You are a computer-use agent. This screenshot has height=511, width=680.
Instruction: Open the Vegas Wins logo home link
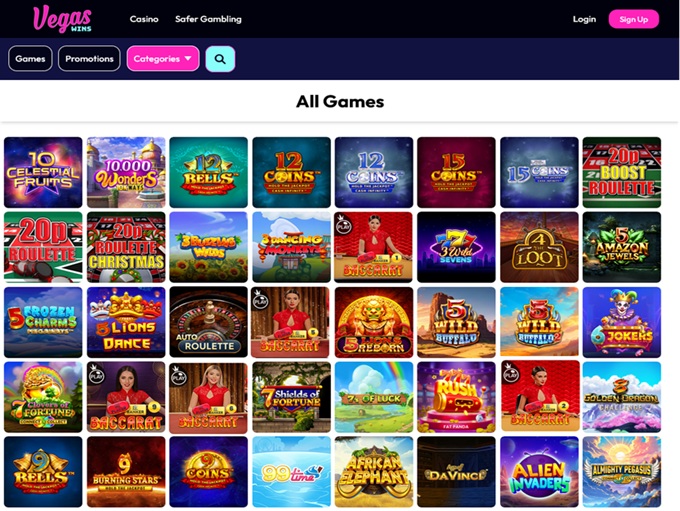(62, 19)
